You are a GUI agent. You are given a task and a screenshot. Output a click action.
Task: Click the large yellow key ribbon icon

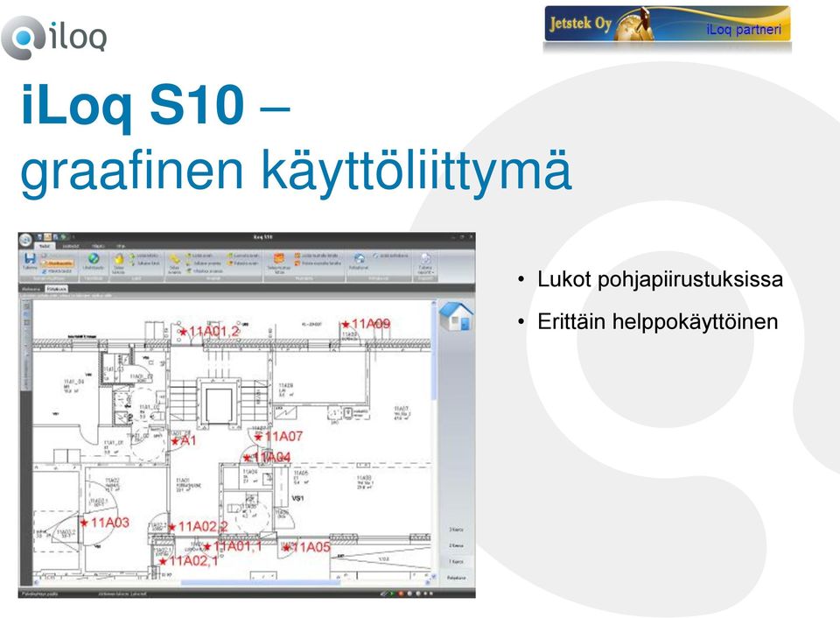(x=174, y=259)
